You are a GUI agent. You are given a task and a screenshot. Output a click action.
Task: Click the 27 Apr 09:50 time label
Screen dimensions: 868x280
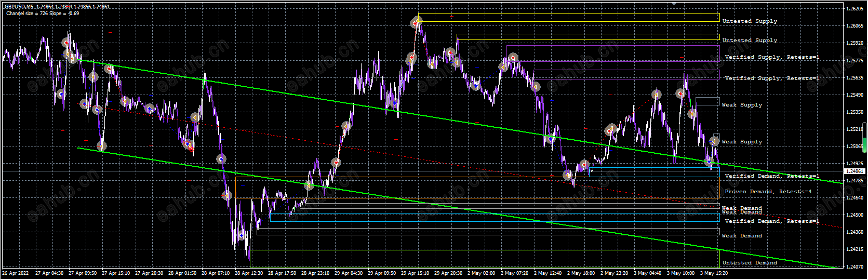83,273
